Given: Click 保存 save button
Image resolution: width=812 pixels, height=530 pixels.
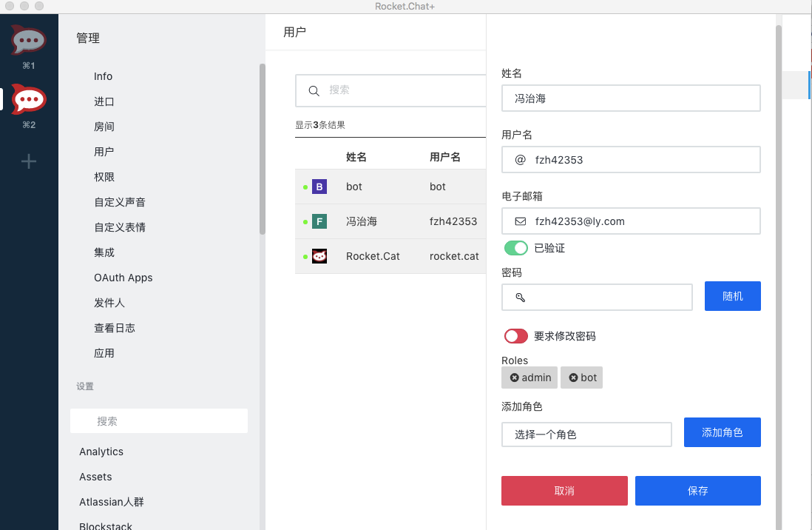Looking at the screenshot, I should click(697, 491).
